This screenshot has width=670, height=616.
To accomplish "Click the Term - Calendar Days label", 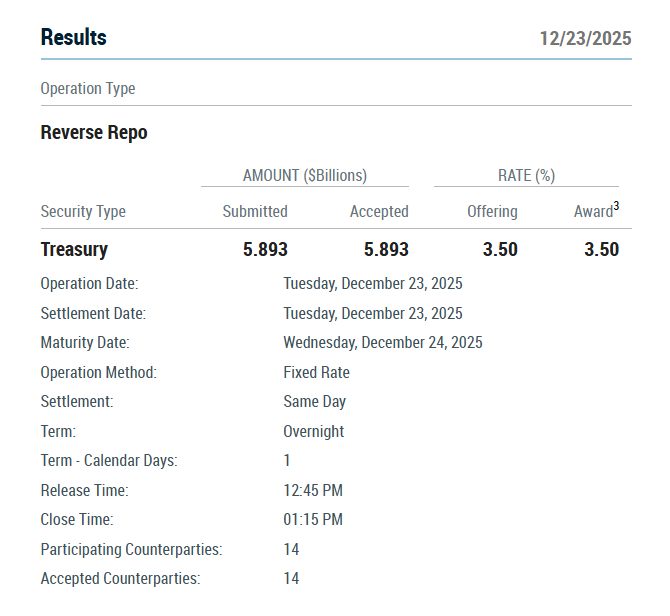I will coord(109,461).
